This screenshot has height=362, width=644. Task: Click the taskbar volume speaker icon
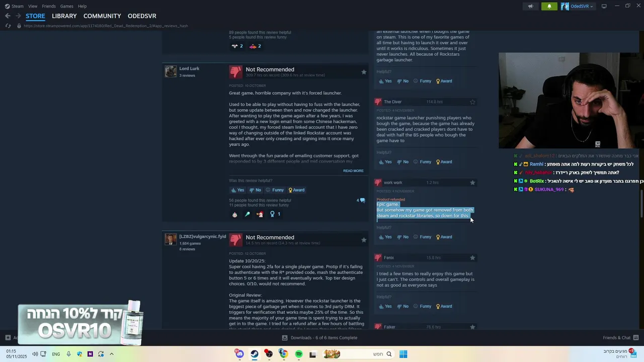35,354
